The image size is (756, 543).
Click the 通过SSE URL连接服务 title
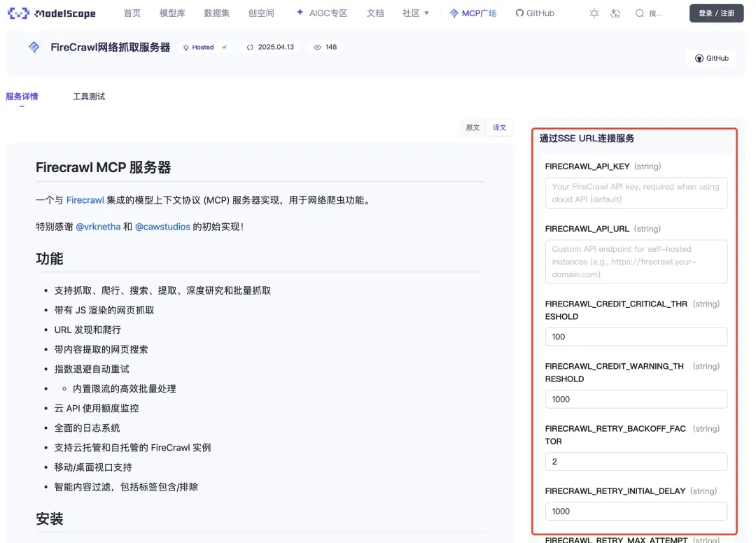[587, 139]
